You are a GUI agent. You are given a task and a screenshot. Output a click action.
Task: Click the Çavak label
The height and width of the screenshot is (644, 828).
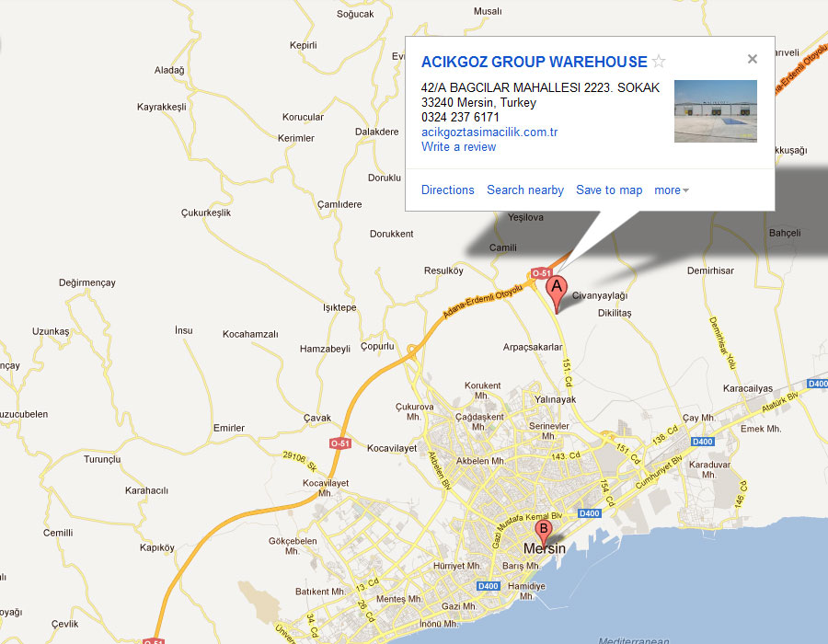point(316,418)
